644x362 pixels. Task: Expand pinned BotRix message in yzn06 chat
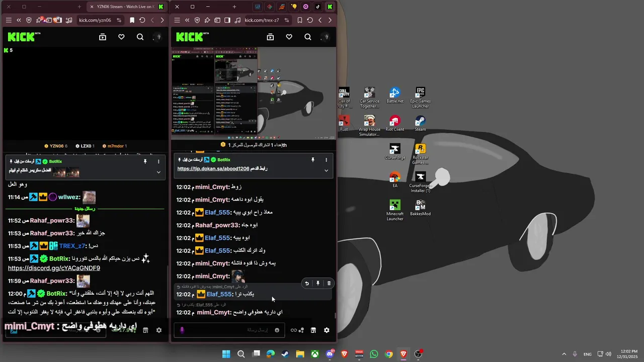[158, 172]
